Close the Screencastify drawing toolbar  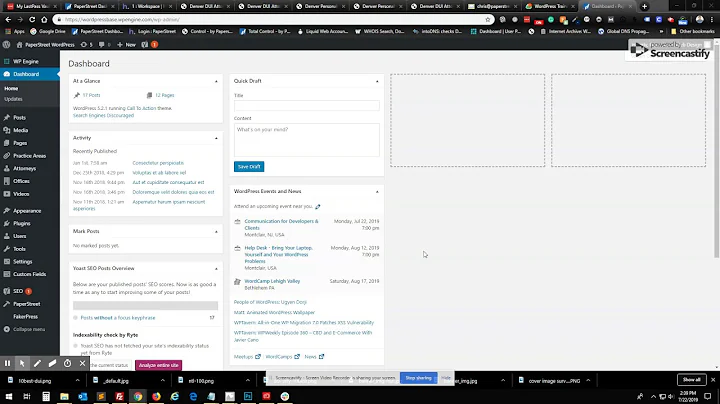82,364
